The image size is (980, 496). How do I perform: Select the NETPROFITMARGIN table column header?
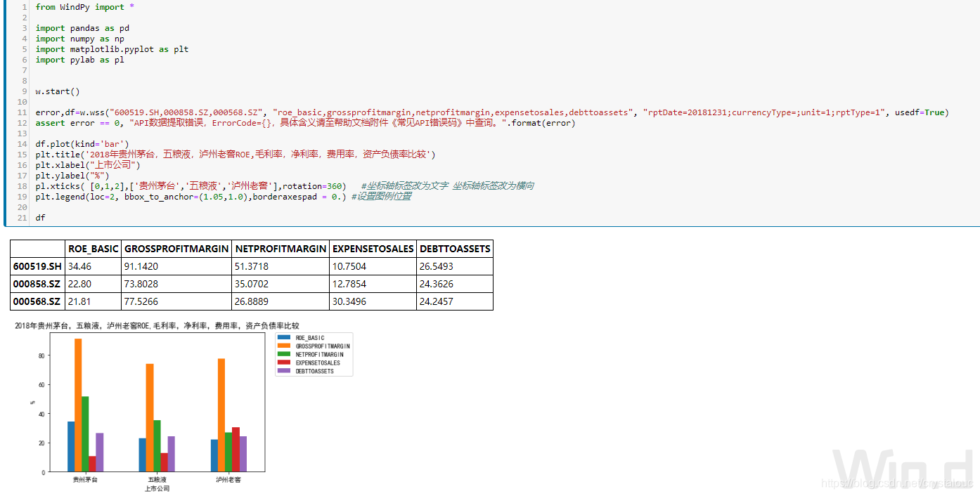[x=281, y=249]
